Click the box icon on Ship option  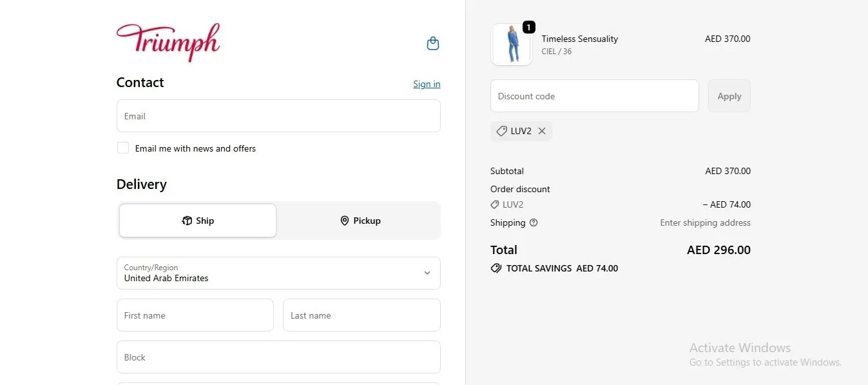[x=187, y=221]
